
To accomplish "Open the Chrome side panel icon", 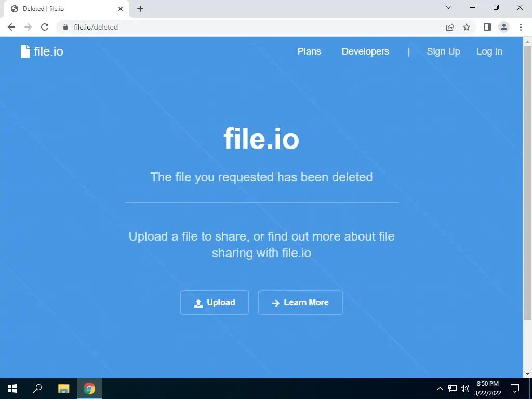I will pos(487,27).
